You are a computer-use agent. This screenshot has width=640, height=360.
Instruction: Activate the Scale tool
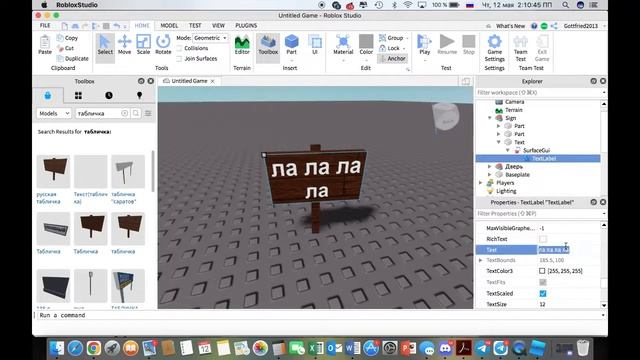pos(143,45)
